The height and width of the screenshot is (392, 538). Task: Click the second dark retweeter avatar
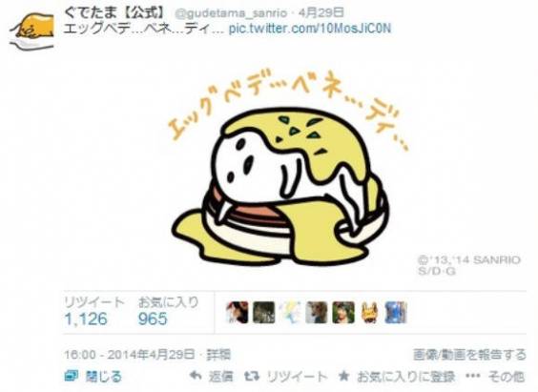[x=264, y=312]
